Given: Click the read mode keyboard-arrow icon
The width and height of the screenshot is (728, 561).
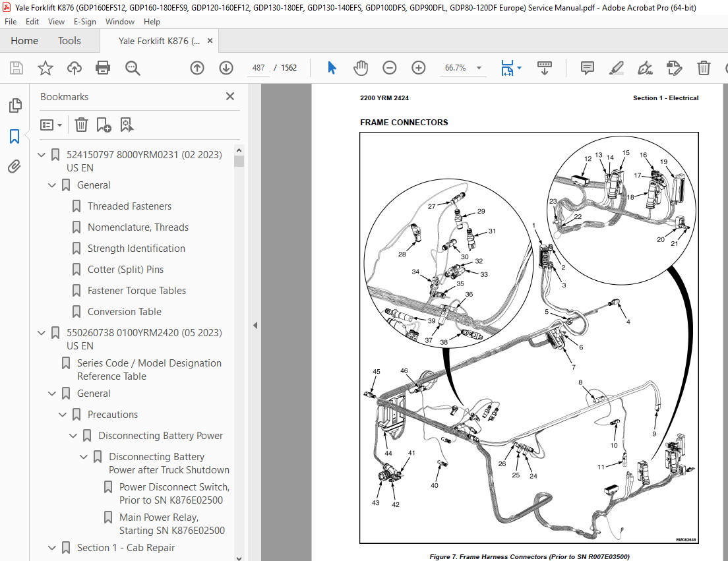Looking at the screenshot, I should 545,68.
